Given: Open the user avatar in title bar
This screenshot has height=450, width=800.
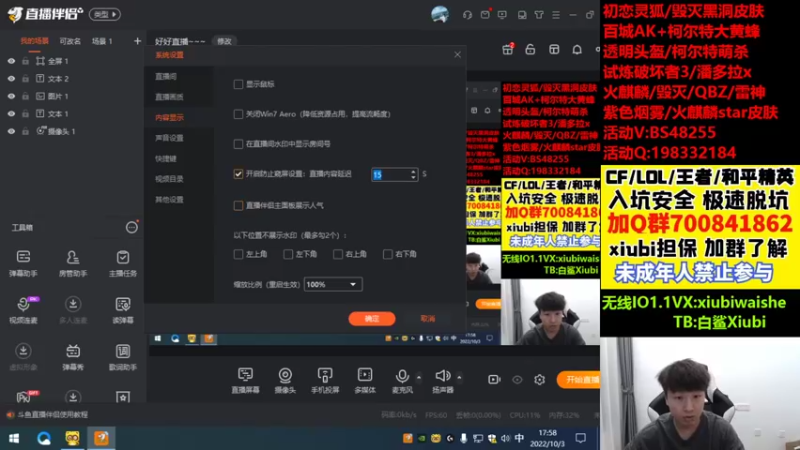Looking at the screenshot, I should tap(439, 14).
